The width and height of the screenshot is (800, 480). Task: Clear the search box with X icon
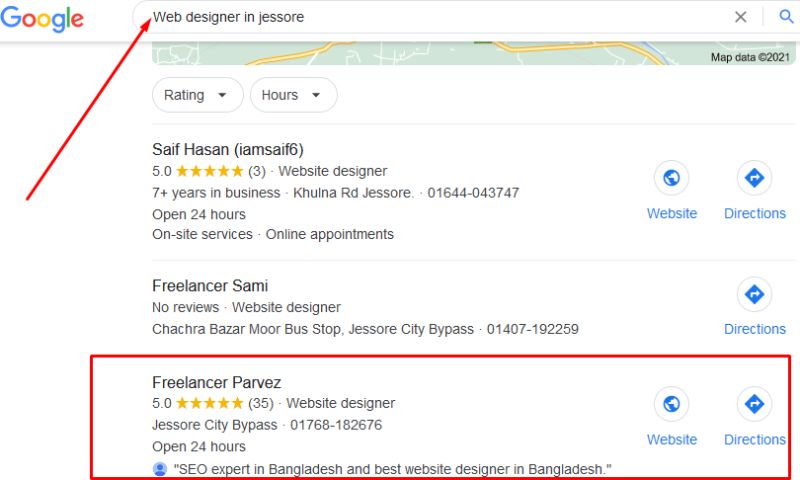[x=740, y=17]
